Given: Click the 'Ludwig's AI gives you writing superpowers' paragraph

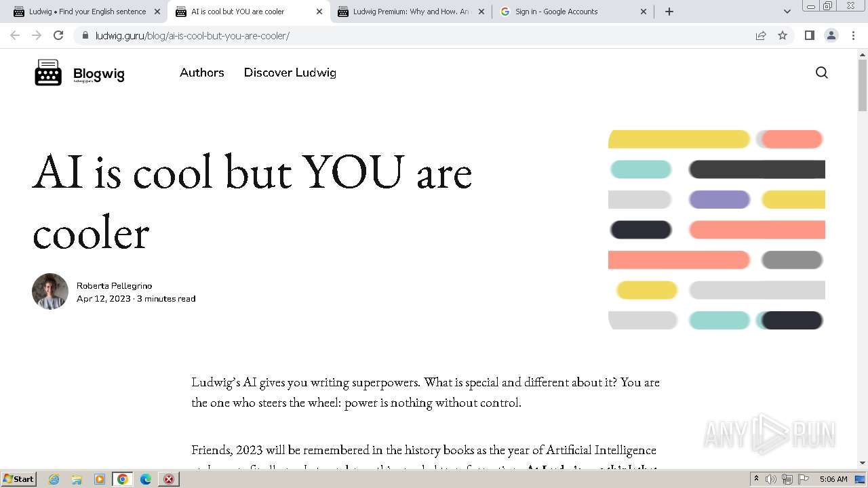Looking at the screenshot, I should (x=425, y=392).
